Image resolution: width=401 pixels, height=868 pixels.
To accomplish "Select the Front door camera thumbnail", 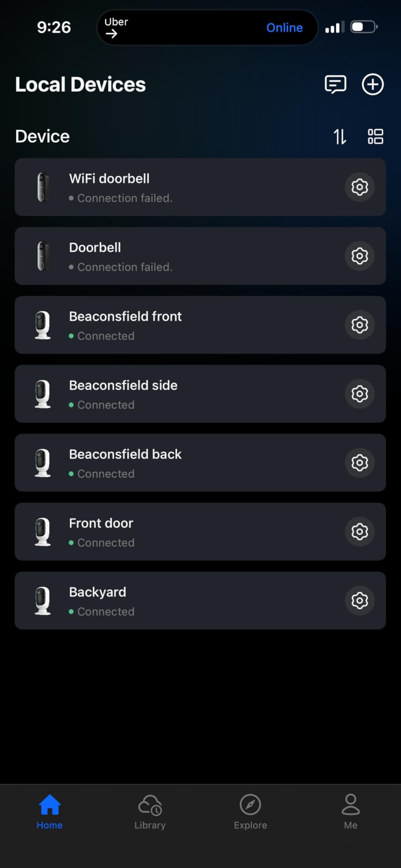I will [x=43, y=532].
